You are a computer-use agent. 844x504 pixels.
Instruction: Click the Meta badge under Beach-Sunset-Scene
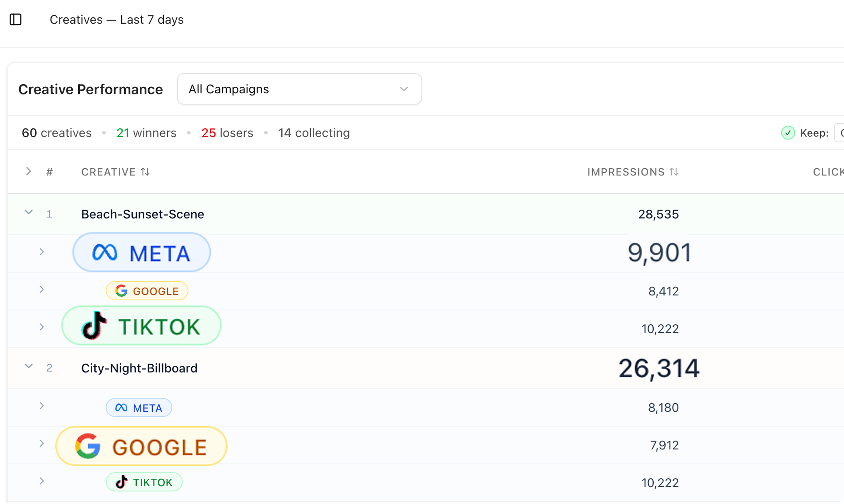pos(141,252)
